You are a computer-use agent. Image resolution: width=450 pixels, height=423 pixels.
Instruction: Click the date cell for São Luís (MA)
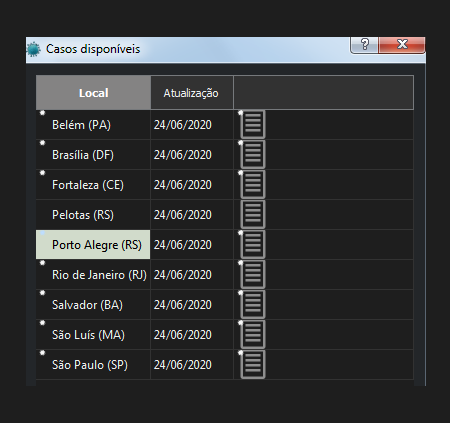click(x=192, y=335)
